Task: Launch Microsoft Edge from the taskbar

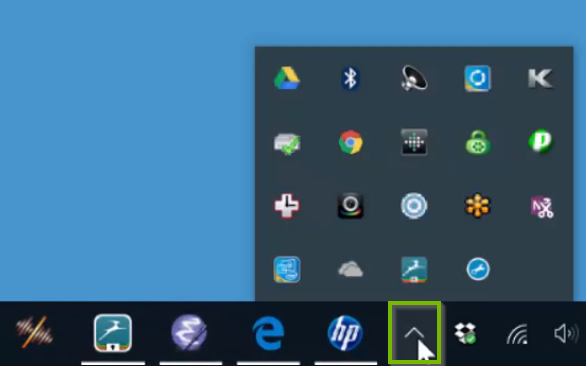Action: 268,333
